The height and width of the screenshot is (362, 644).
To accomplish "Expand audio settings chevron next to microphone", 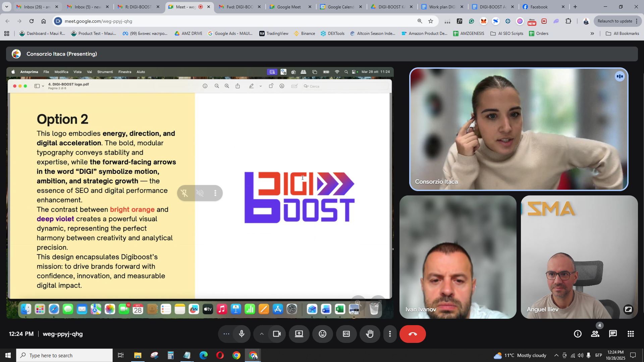I will click(262, 334).
